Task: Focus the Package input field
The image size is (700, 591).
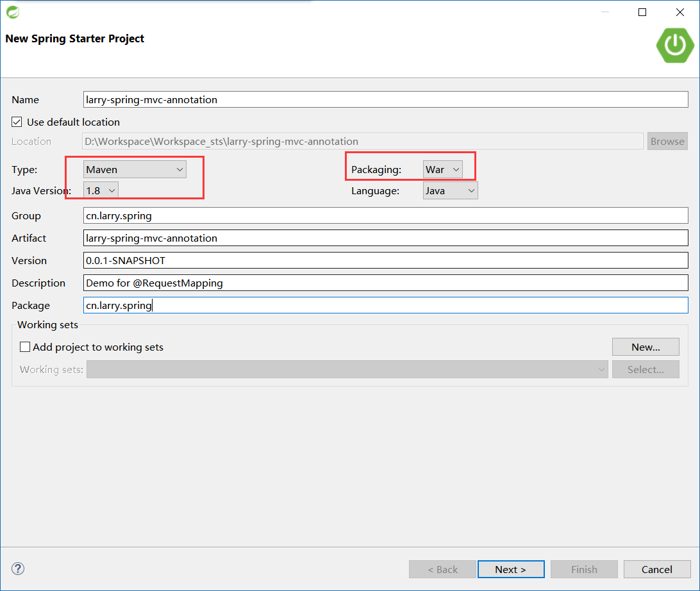Action: coord(386,305)
